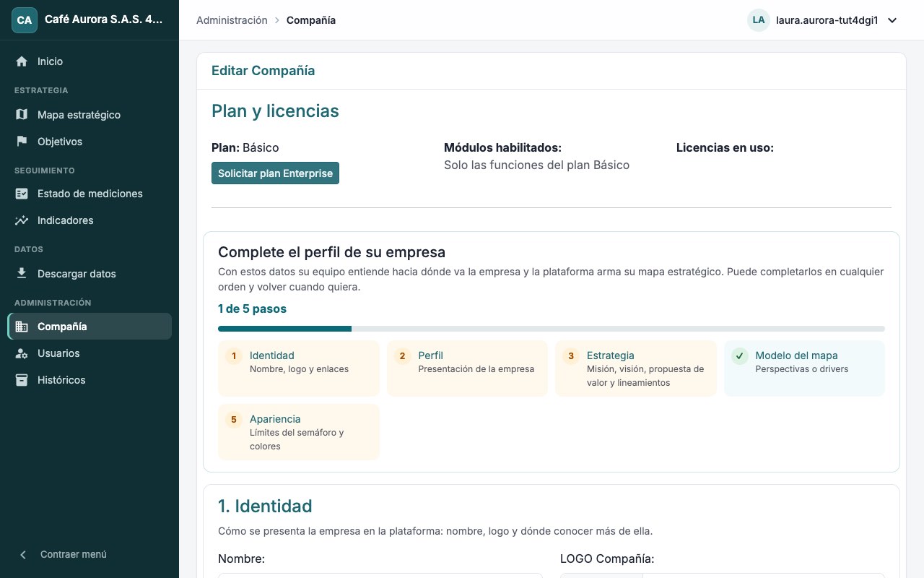The width and height of the screenshot is (924, 578).
Task: Click the laura.aurora-tut4dgi1 username
Action: point(827,20)
